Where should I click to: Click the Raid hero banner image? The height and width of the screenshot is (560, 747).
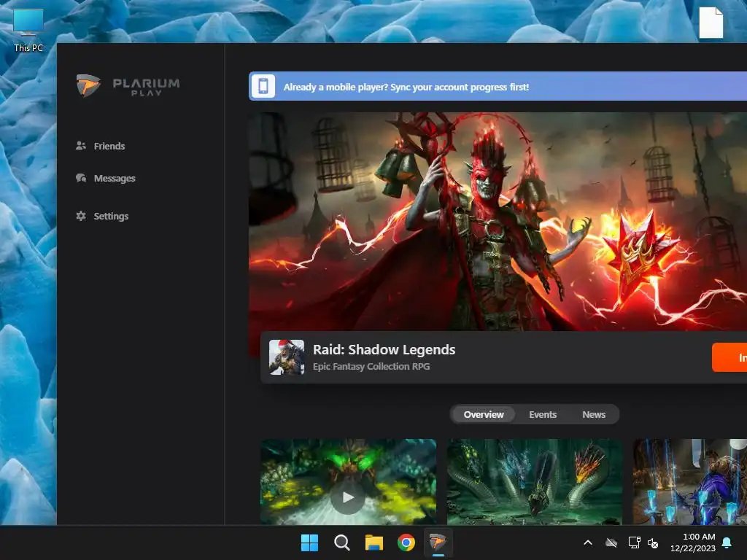click(498, 222)
